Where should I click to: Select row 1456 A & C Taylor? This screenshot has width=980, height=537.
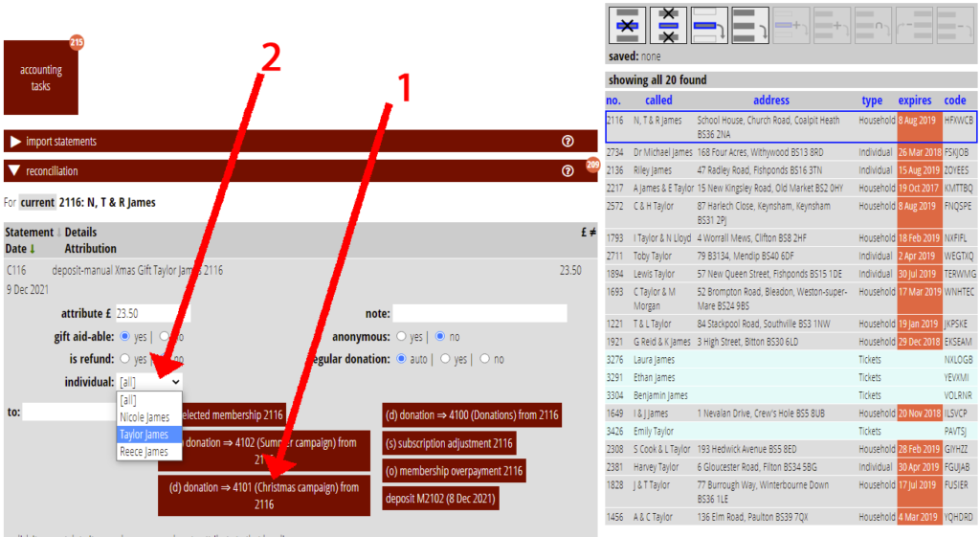[x=791, y=517]
